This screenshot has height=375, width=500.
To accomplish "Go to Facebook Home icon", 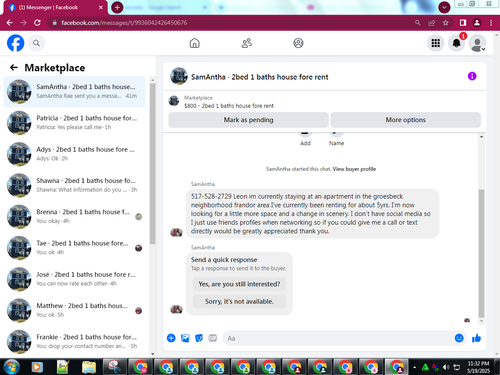I will pyautogui.click(x=195, y=43).
